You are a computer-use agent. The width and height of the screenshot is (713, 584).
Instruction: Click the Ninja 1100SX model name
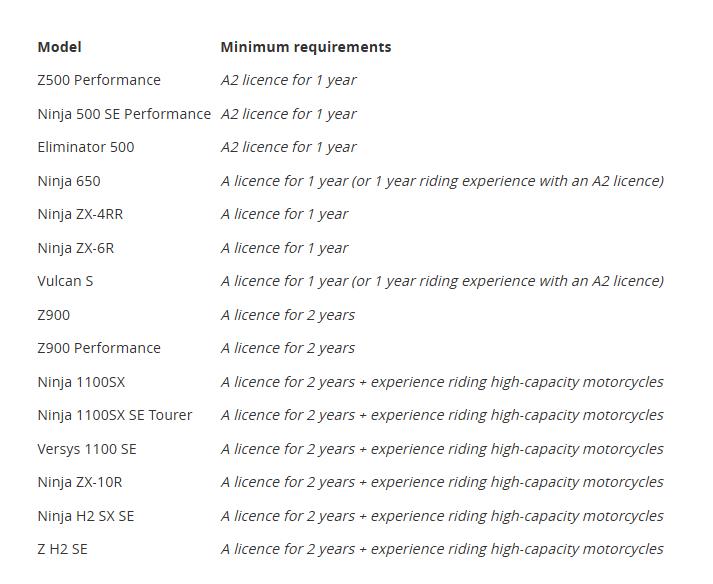(x=81, y=382)
